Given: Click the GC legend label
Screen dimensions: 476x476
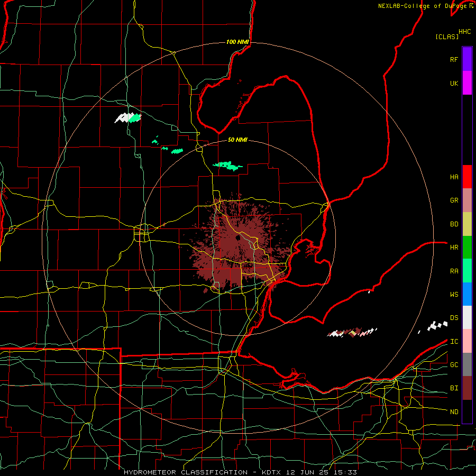Looking at the screenshot, I should pos(454,364).
